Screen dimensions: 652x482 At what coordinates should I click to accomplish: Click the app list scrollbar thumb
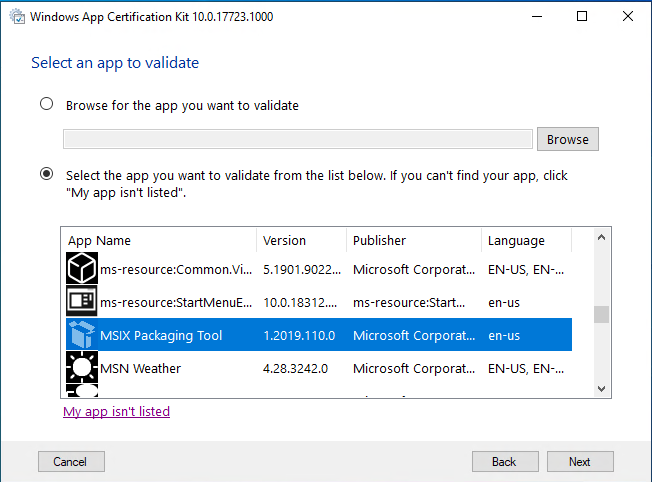coord(601,314)
